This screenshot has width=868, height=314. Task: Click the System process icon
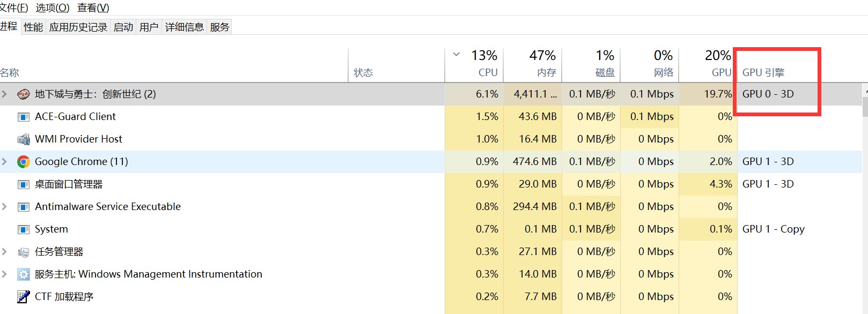tap(23, 229)
